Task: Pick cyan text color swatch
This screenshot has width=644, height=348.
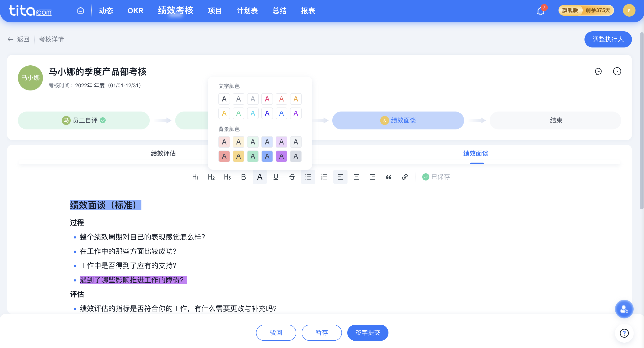Action: pyautogui.click(x=253, y=113)
